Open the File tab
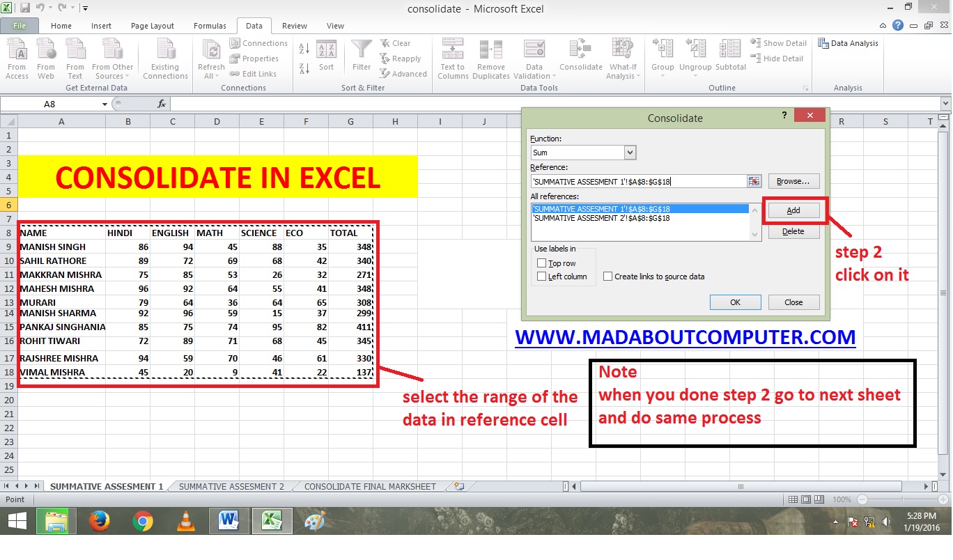953x560 pixels. (20, 26)
